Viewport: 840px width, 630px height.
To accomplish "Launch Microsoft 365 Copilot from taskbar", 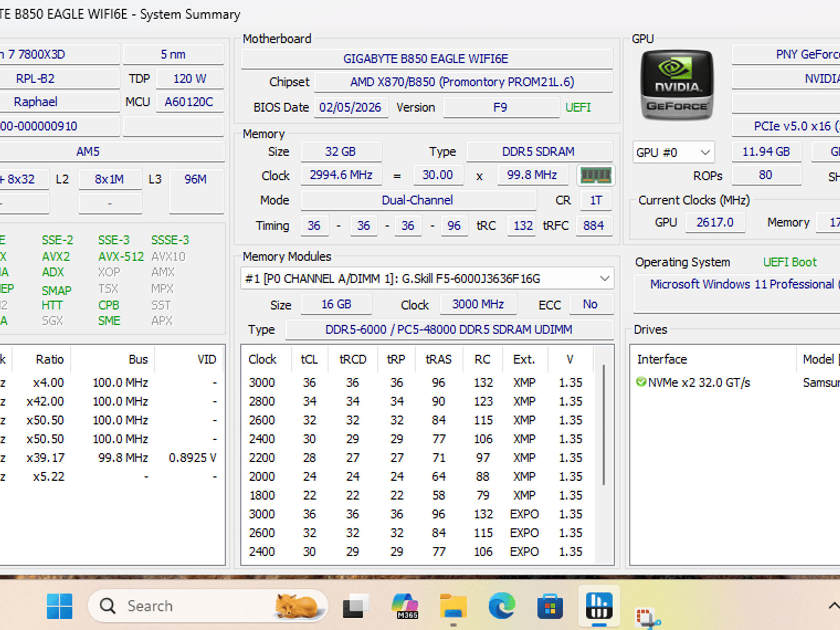I will [405, 606].
